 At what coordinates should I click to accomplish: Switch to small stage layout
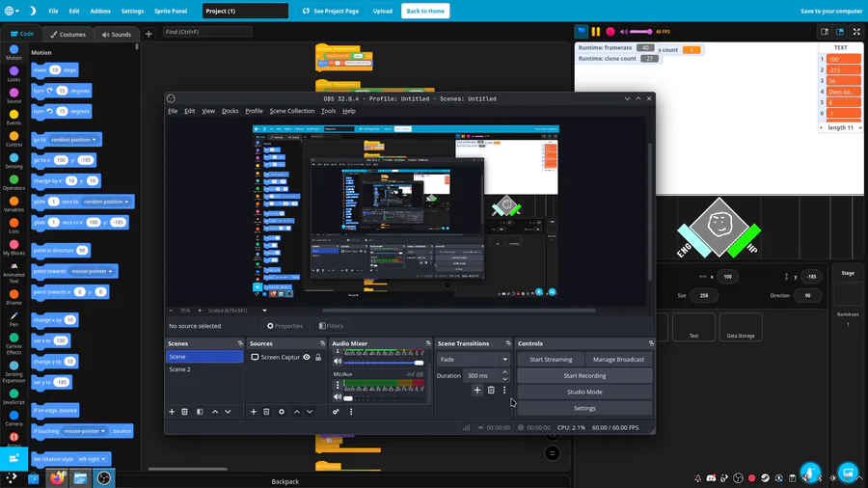[x=825, y=32]
